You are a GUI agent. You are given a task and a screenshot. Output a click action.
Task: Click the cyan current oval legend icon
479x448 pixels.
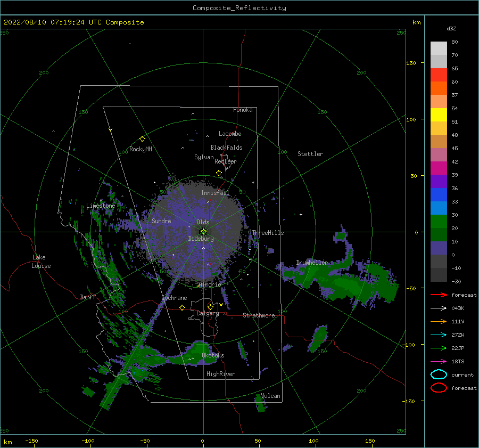[439, 374]
